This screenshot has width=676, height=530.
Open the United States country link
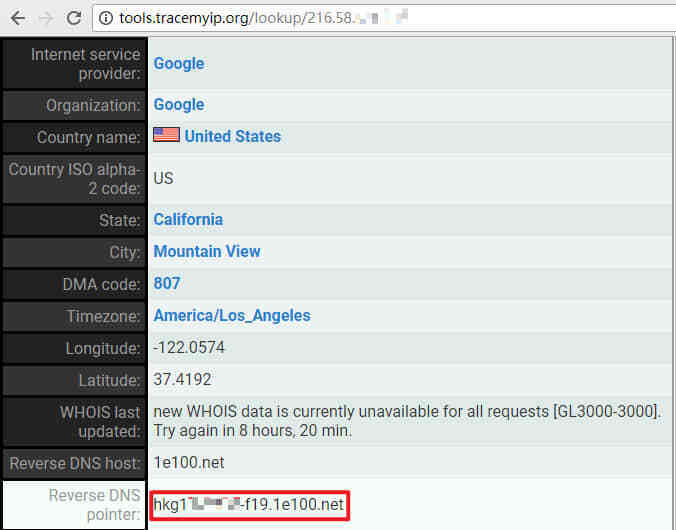232,136
